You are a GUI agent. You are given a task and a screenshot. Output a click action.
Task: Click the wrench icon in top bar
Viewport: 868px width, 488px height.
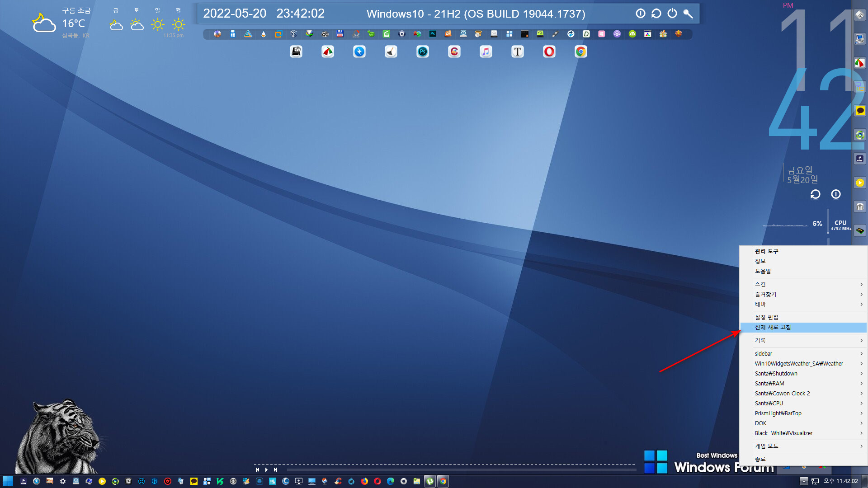[x=688, y=14]
